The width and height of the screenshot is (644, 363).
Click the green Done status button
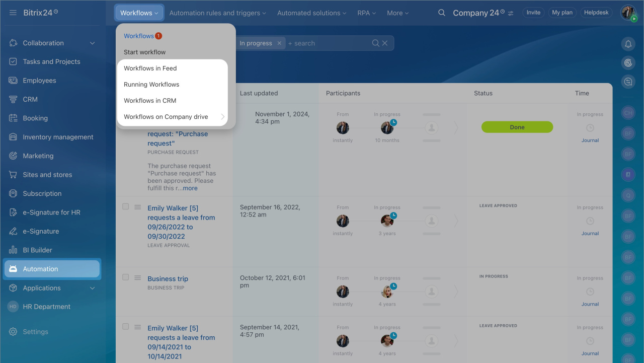click(x=517, y=127)
